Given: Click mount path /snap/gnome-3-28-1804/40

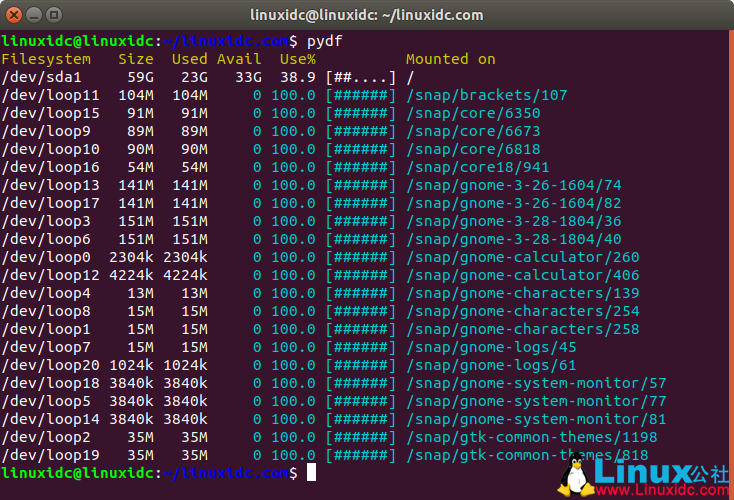Looking at the screenshot, I should pos(514,240).
